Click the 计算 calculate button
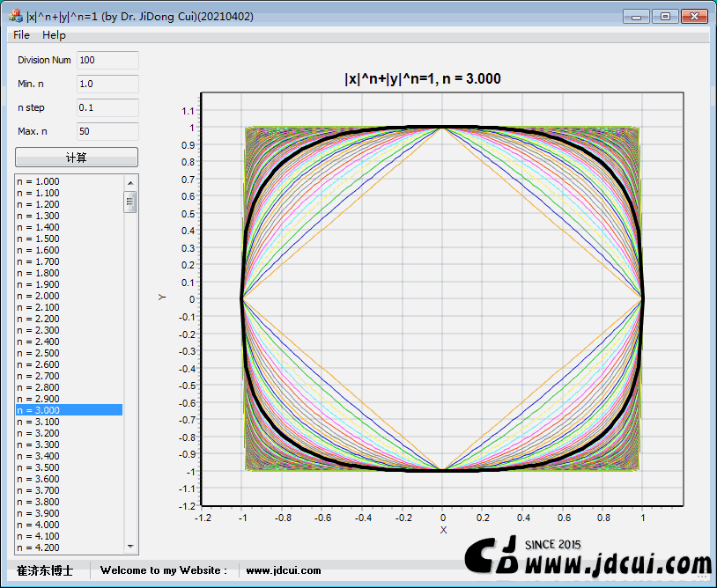The height and width of the screenshot is (588, 717). [77, 158]
